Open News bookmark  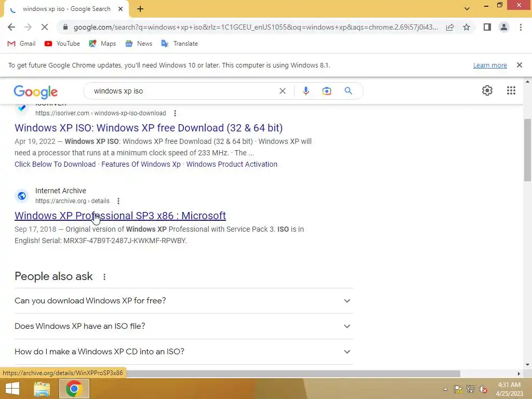138,44
